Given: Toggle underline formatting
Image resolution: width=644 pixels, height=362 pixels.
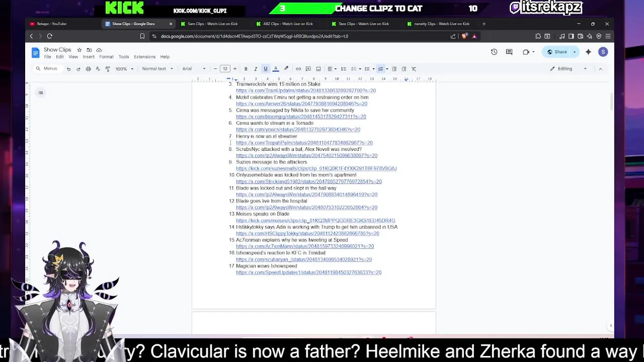Looking at the screenshot, I should point(266,69).
